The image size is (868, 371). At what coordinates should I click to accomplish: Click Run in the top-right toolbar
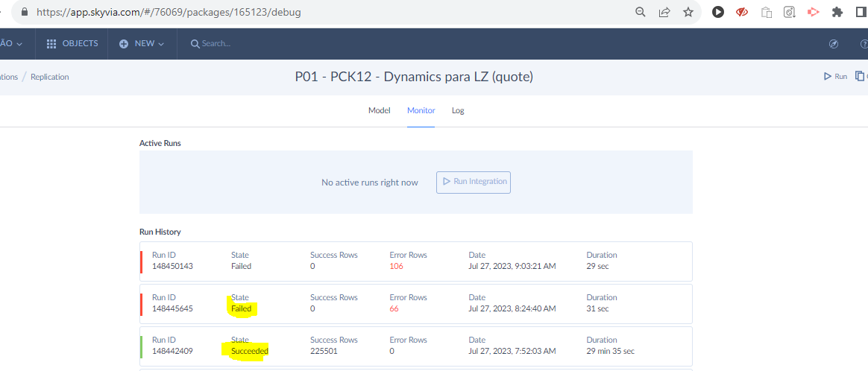835,76
